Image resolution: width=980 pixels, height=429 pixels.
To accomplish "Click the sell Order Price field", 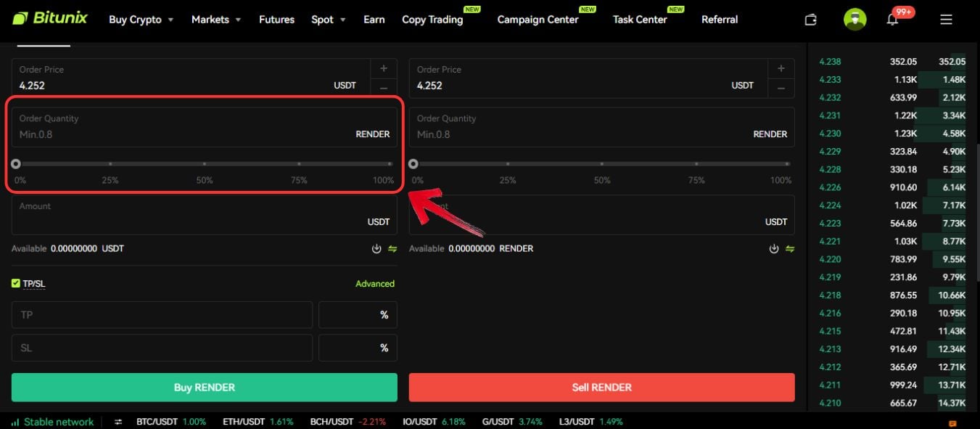I will (x=588, y=78).
